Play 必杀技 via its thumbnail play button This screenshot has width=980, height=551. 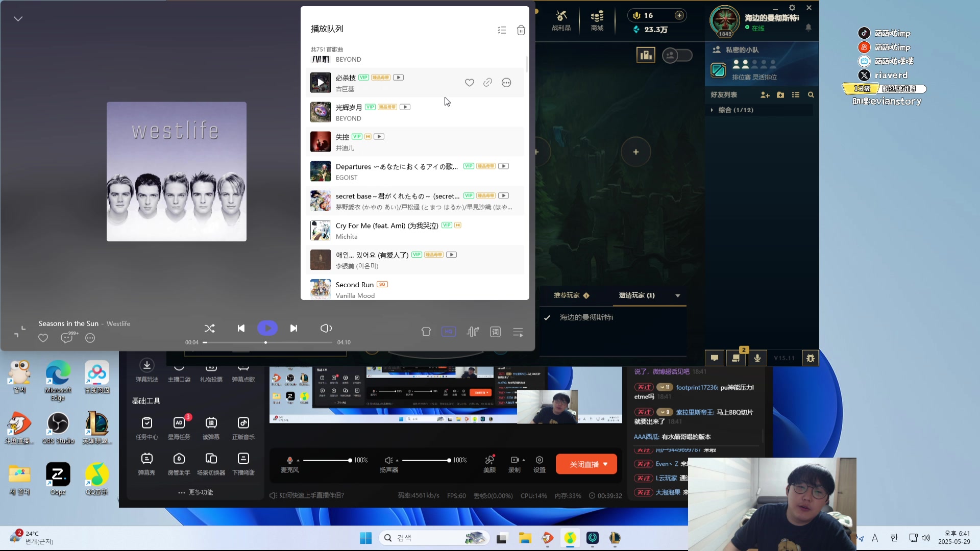point(321,83)
